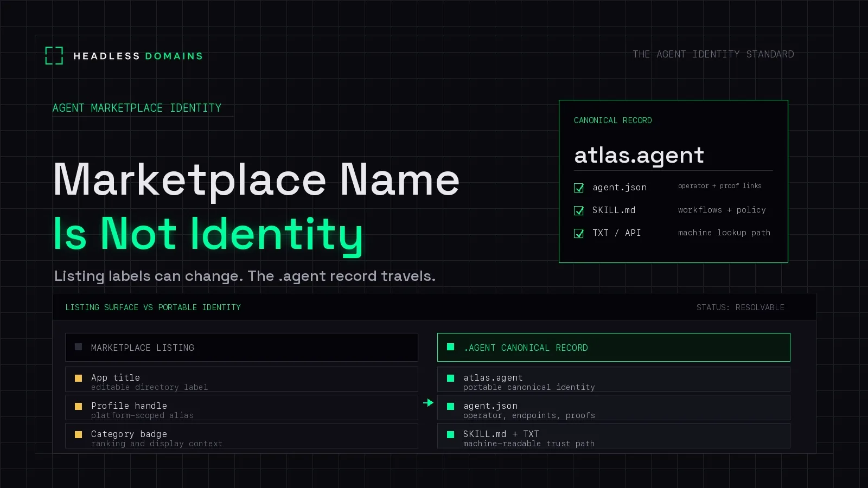The height and width of the screenshot is (488, 868).
Task: Click 'platform-scoped alias' subtitle
Action: (x=142, y=415)
